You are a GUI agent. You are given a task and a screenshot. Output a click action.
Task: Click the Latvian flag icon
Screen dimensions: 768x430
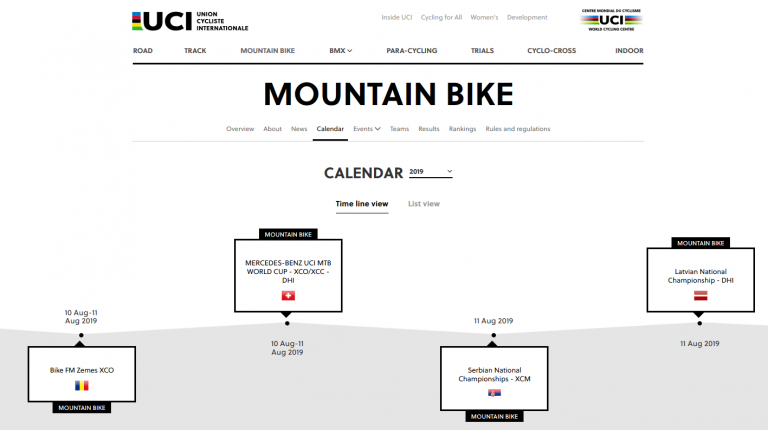pyautogui.click(x=700, y=296)
